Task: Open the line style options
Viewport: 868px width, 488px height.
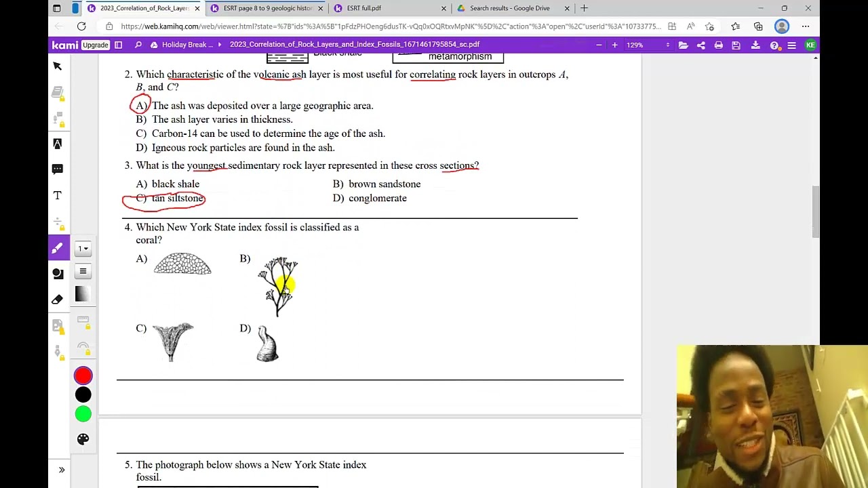Action: [x=83, y=271]
